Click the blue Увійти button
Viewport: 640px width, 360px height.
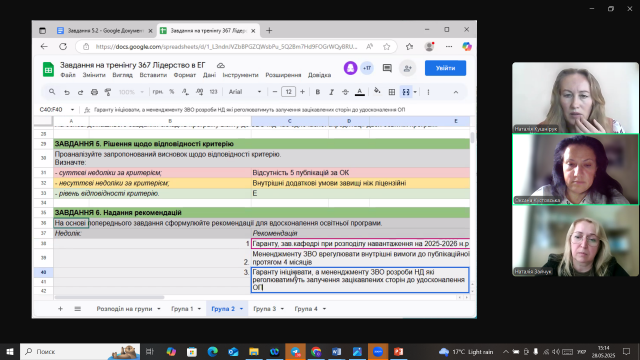click(445, 68)
